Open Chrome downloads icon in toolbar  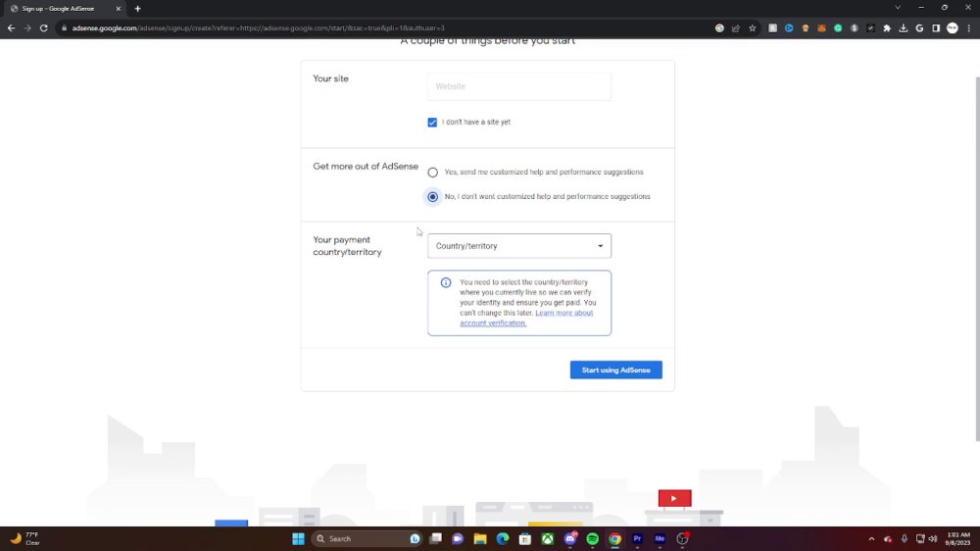[x=904, y=28]
